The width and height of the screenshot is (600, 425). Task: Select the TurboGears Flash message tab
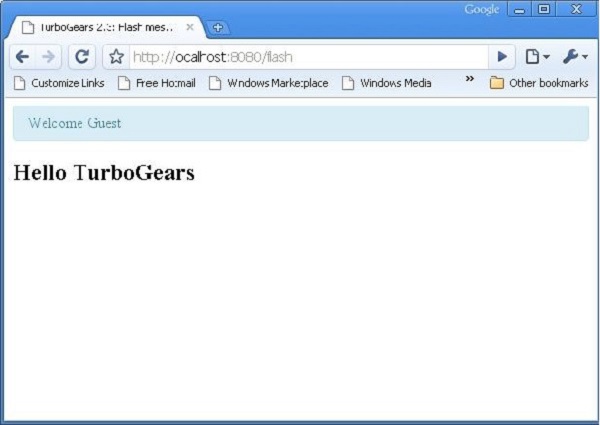click(100, 27)
